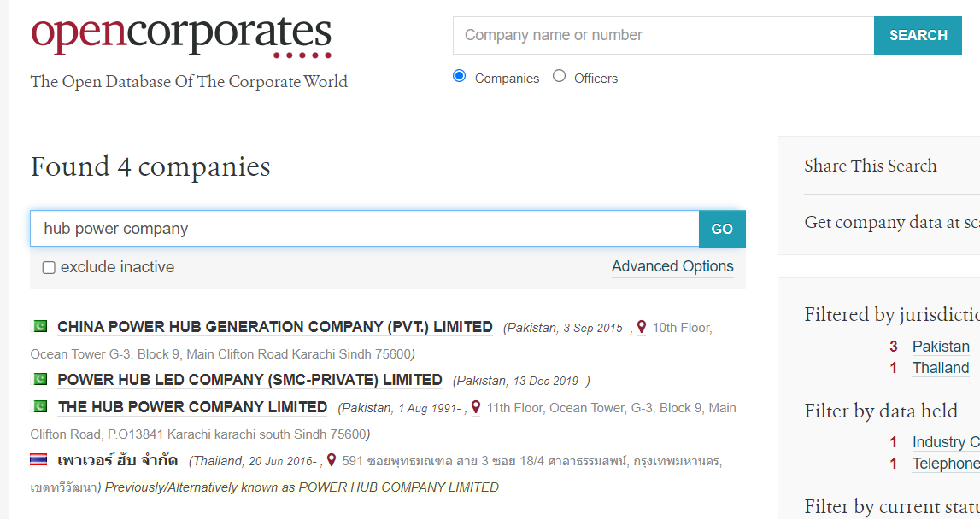980x519 pixels.
Task: Select the Companies radio button
Action: pos(460,76)
